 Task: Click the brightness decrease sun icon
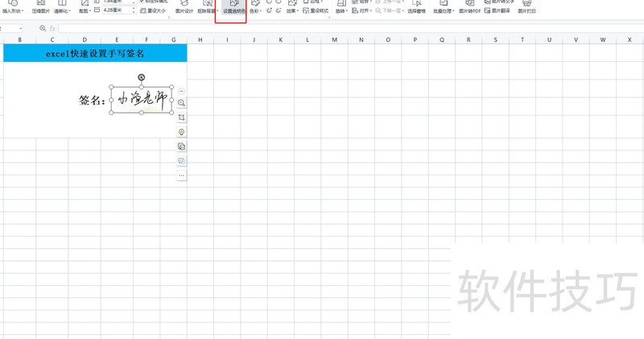(279, 10)
